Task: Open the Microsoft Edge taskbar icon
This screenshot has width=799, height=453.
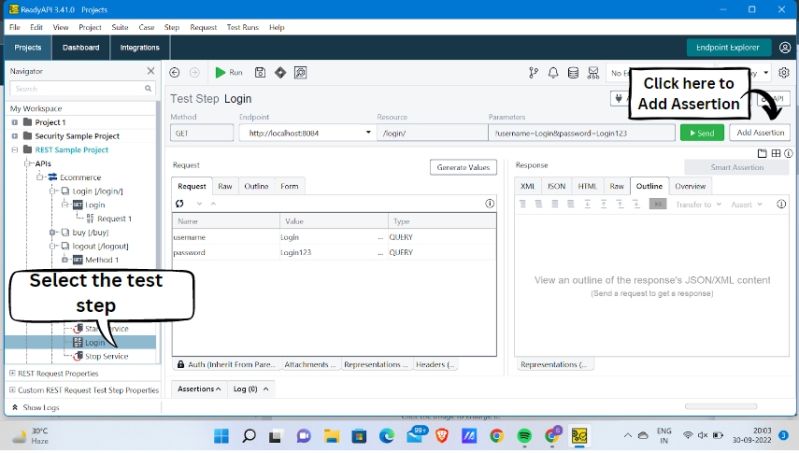Action: point(387,436)
